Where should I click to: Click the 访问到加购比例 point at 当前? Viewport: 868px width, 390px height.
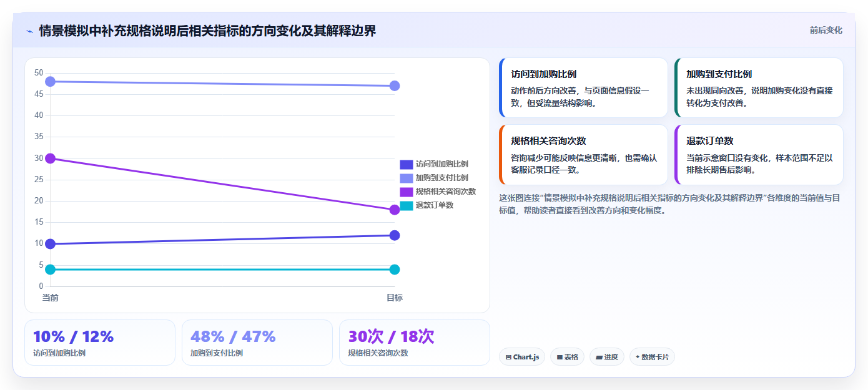(x=50, y=244)
